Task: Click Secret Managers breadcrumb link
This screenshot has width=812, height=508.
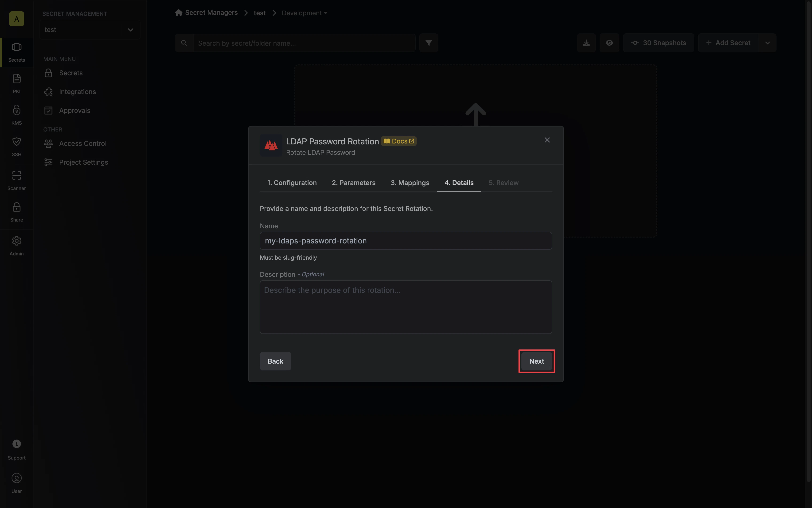Action: click(x=211, y=13)
